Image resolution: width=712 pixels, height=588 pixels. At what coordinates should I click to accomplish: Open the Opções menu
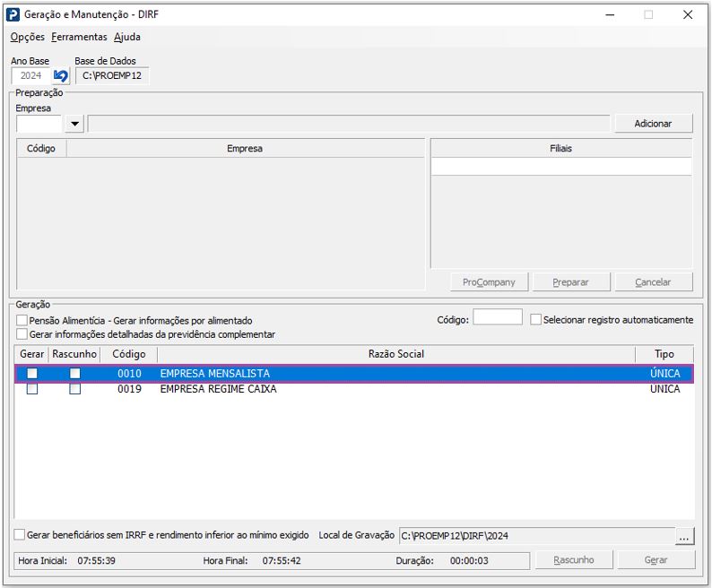(27, 37)
